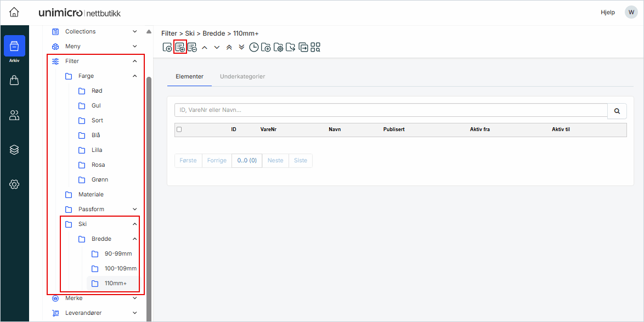Click the add folder icon in toolbar
The width and height of the screenshot is (644, 322).
[x=266, y=47]
